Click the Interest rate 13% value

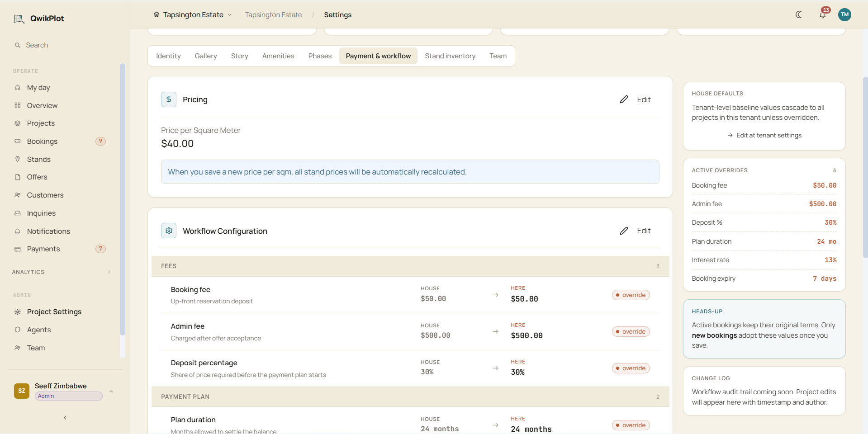830,260
